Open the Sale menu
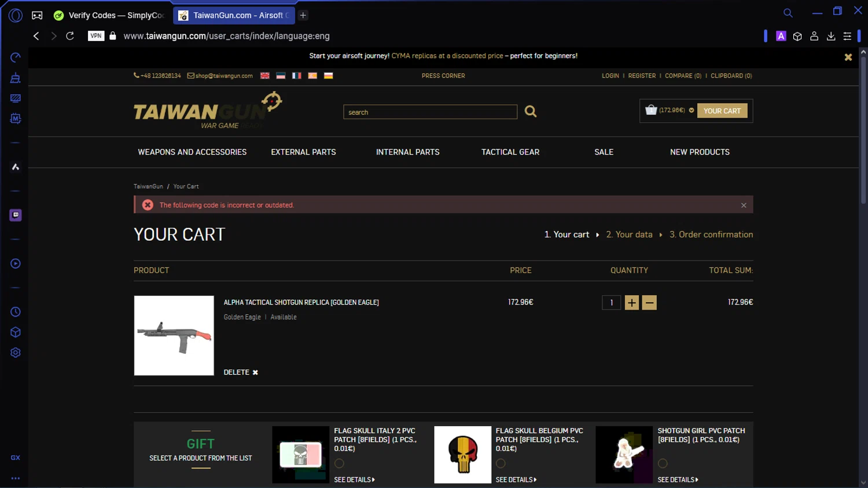 pos(604,152)
